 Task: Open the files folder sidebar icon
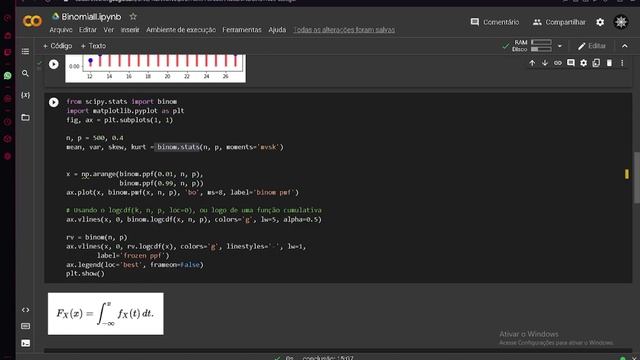25,118
